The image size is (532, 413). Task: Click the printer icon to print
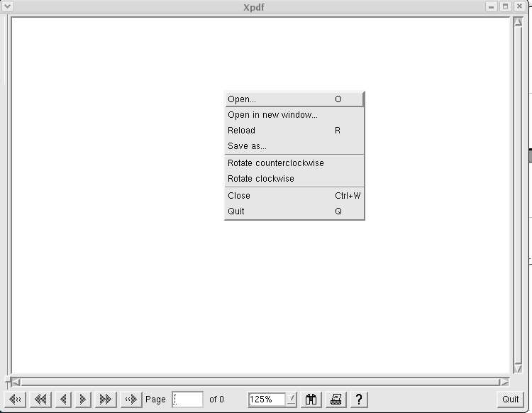[x=336, y=400]
